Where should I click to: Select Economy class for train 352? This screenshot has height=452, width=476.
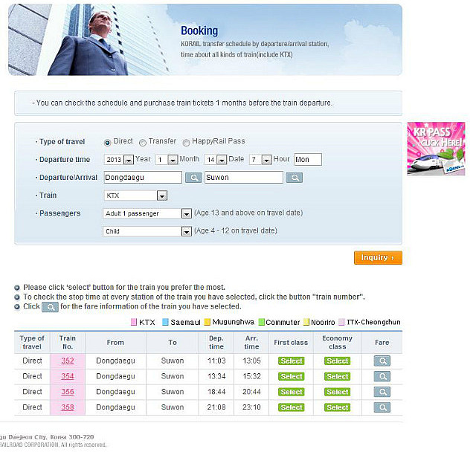[x=337, y=361]
